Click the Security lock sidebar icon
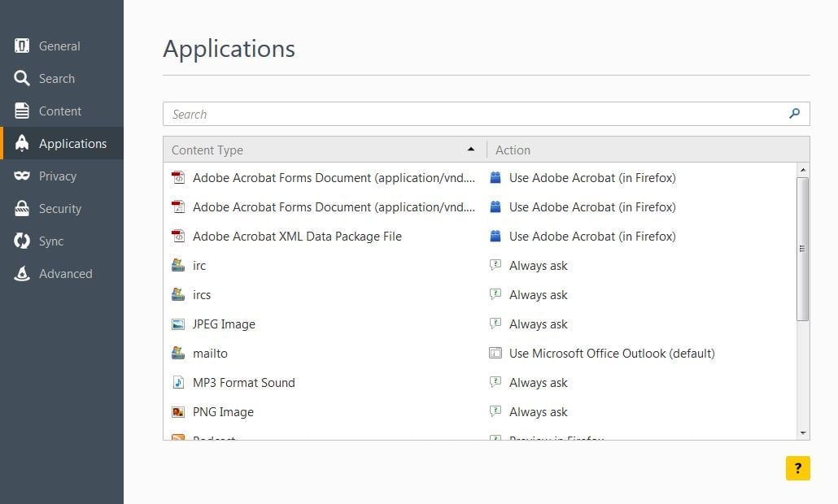 pos(22,208)
